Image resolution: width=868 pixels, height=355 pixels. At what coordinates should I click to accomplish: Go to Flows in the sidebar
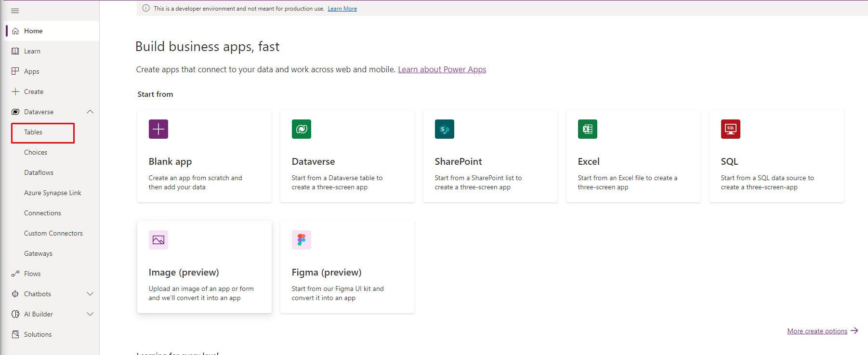click(50, 274)
